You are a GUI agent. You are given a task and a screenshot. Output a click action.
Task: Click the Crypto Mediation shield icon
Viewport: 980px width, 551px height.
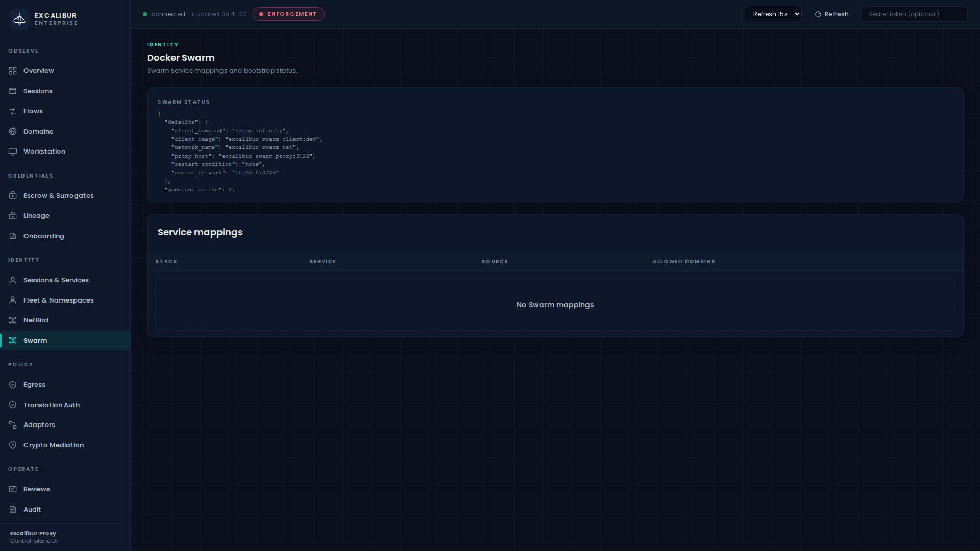[x=13, y=445]
